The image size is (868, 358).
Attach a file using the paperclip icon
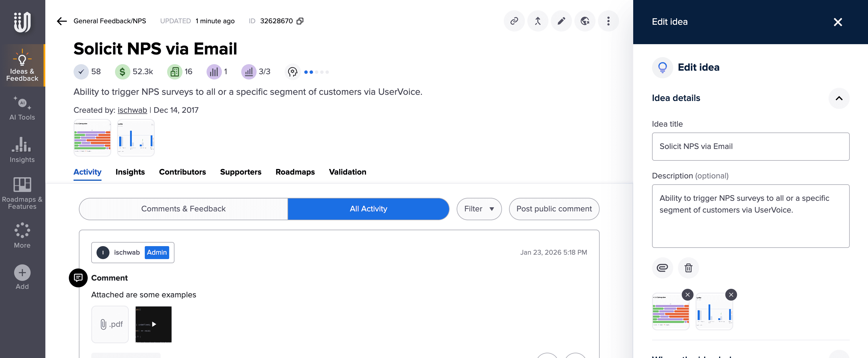(662, 268)
